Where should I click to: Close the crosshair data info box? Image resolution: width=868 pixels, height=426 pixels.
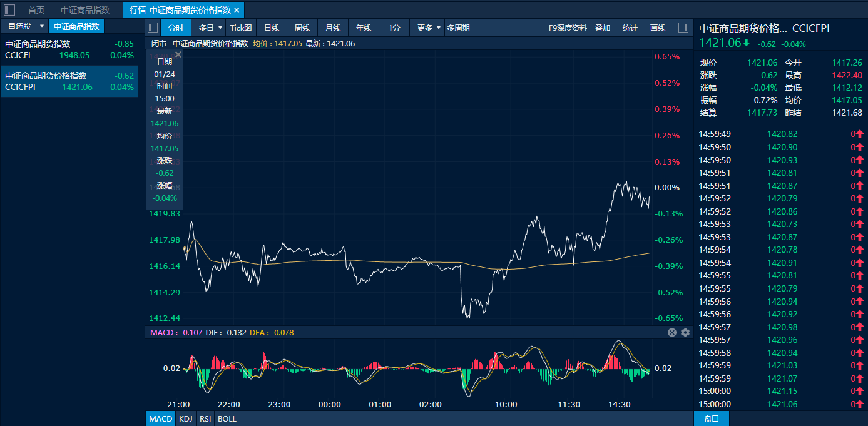click(178, 55)
